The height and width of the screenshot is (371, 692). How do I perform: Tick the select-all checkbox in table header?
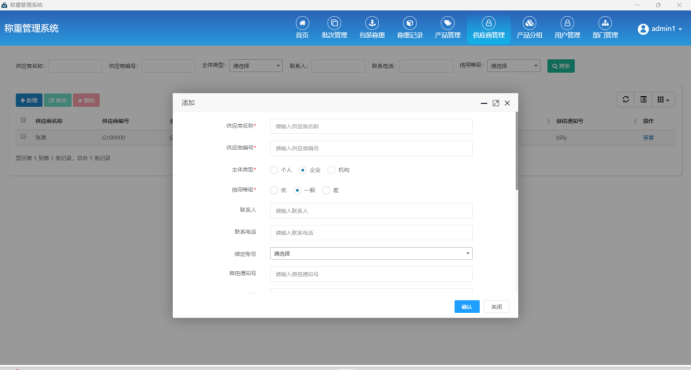[x=23, y=120]
